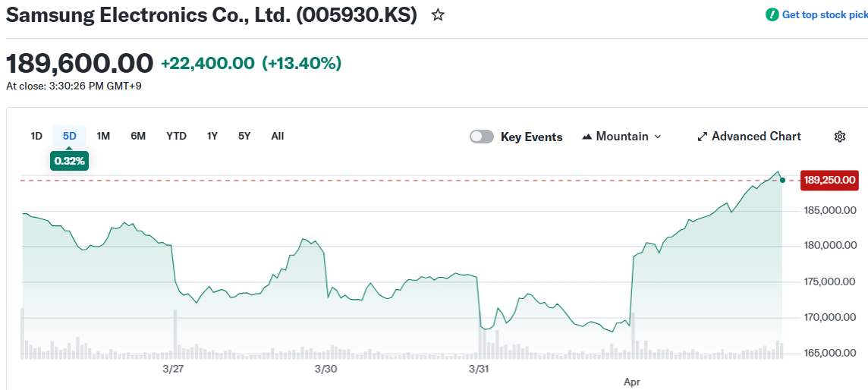The height and width of the screenshot is (390, 868).
Task: Click the 189,600.00 stock price
Action: (x=80, y=63)
